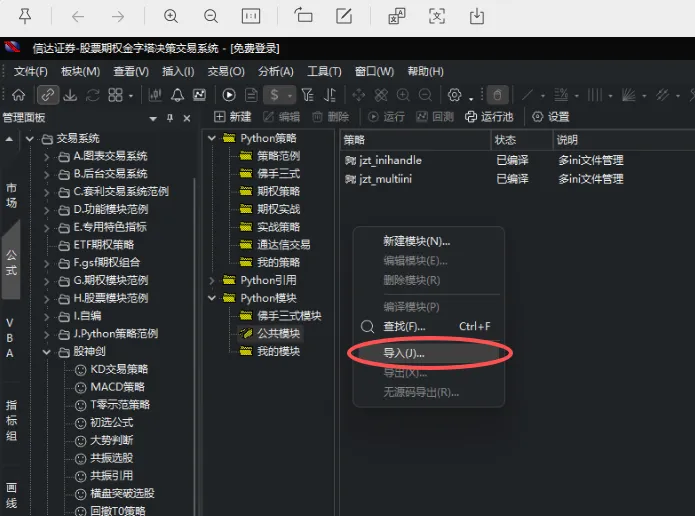This screenshot has width=695, height=516.
Task: Collapse the Python策略 folder
Action: [x=212, y=138]
